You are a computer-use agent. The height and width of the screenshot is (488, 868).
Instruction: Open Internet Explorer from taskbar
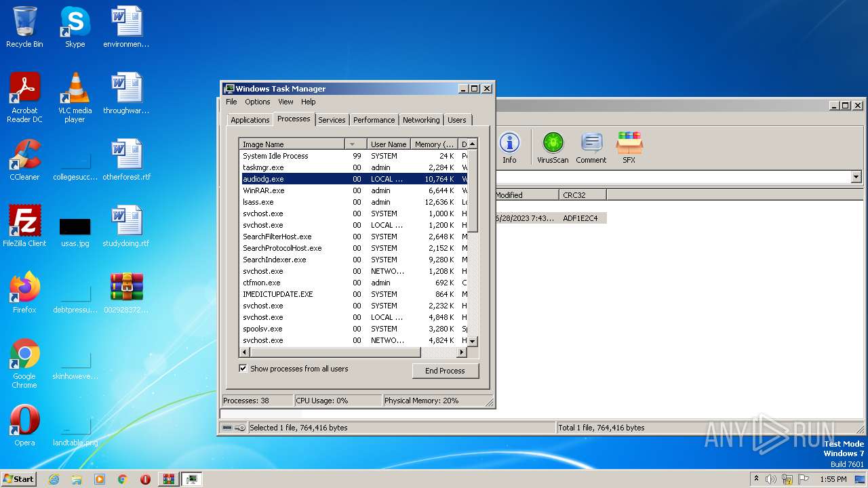pos(54,479)
